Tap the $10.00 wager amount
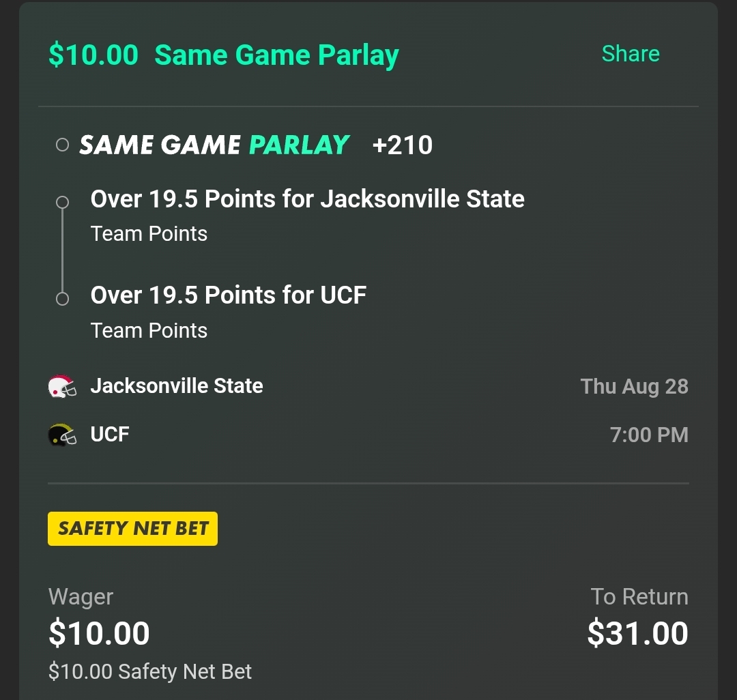The width and height of the screenshot is (737, 700). (x=99, y=633)
